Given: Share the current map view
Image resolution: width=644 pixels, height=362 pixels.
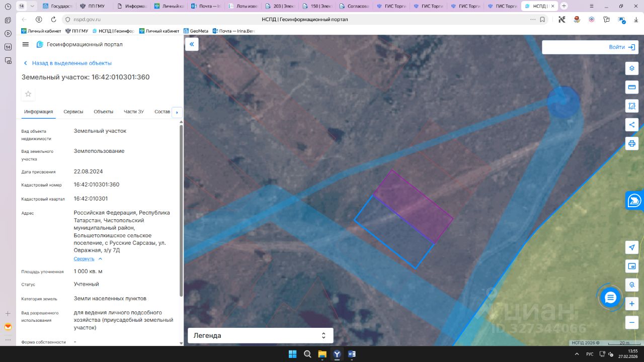Looking at the screenshot, I should pos(632,125).
